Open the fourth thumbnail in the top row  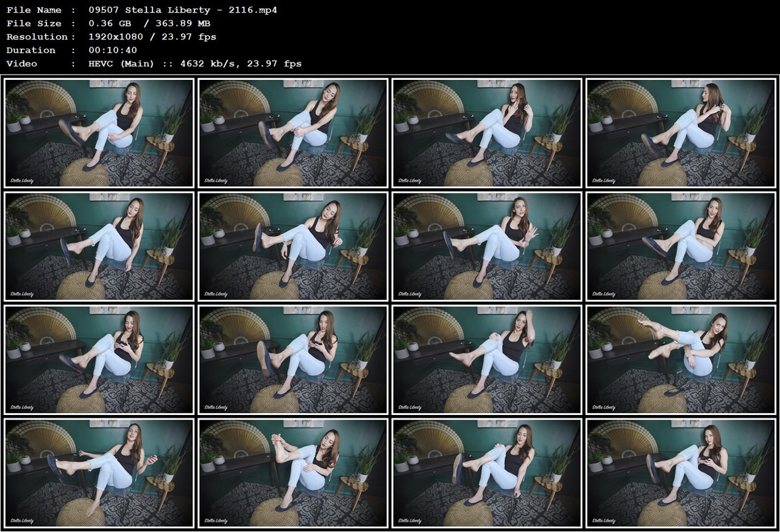tap(681, 133)
